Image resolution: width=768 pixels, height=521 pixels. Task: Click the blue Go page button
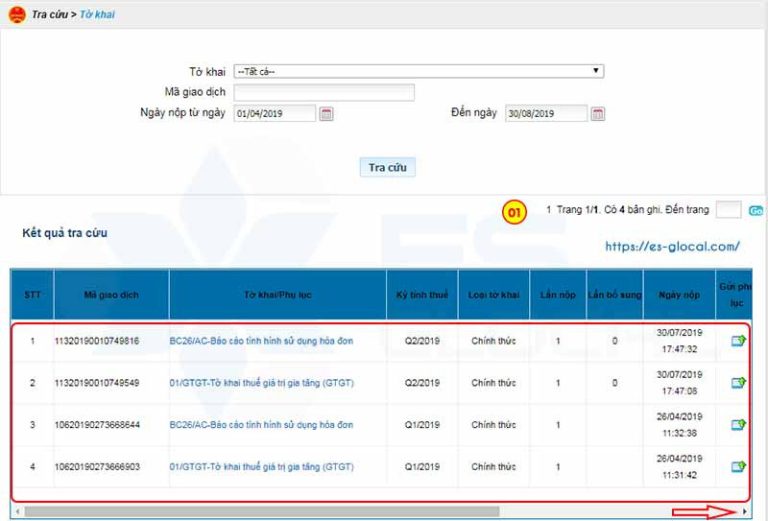[x=756, y=211]
